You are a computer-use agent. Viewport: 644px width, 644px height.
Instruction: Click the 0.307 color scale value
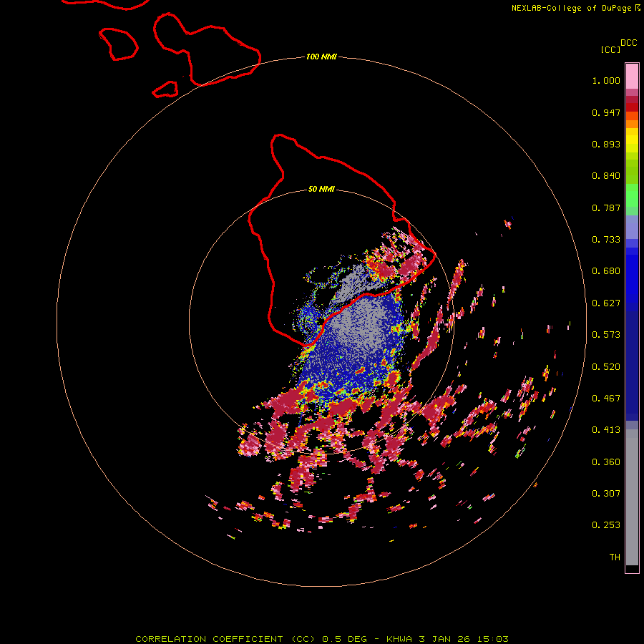[606, 494]
